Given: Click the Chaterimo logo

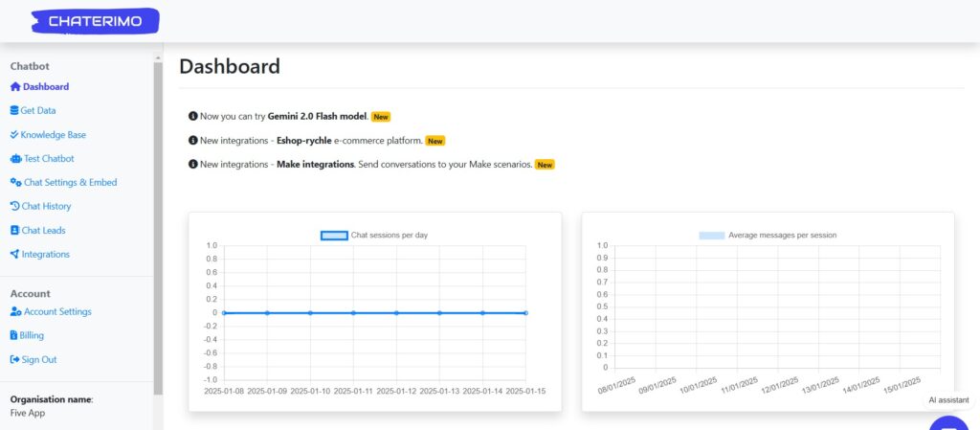Looking at the screenshot, I should pos(95,21).
